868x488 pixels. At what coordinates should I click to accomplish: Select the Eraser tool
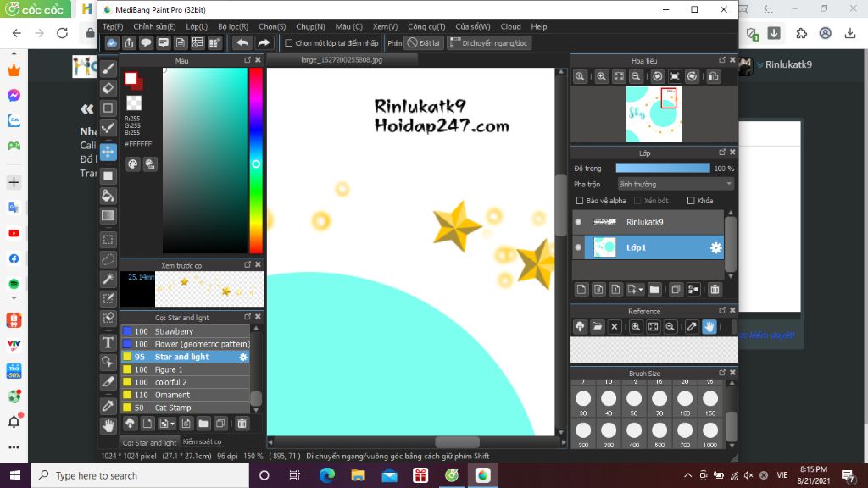click(108, 88)
